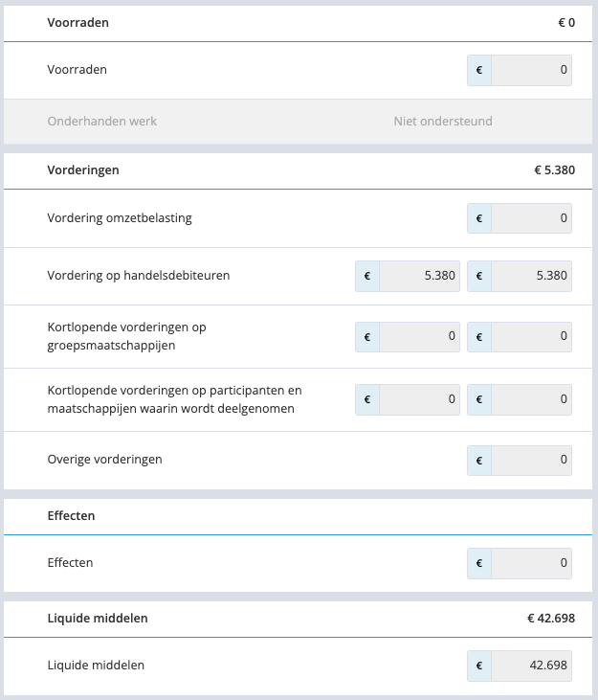Screen dimensions: 598x700
Task: Click the euro icon beside Voorraden field
Action: point(479,70)
